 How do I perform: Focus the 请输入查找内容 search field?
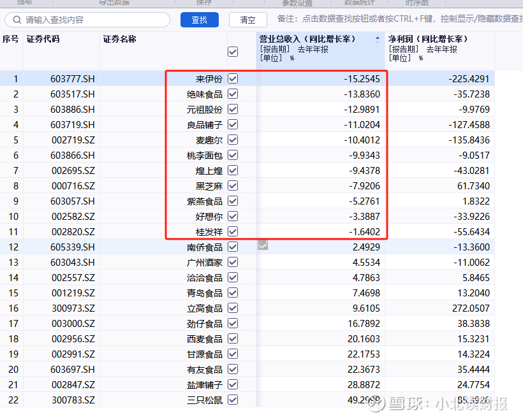[87, 20]
